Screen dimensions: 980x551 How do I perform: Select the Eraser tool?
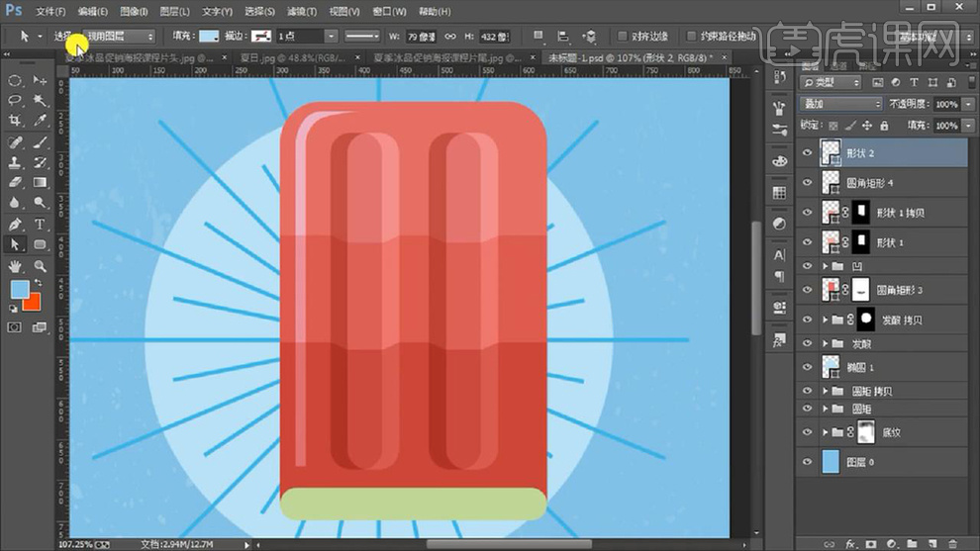[x=16, y=182]
